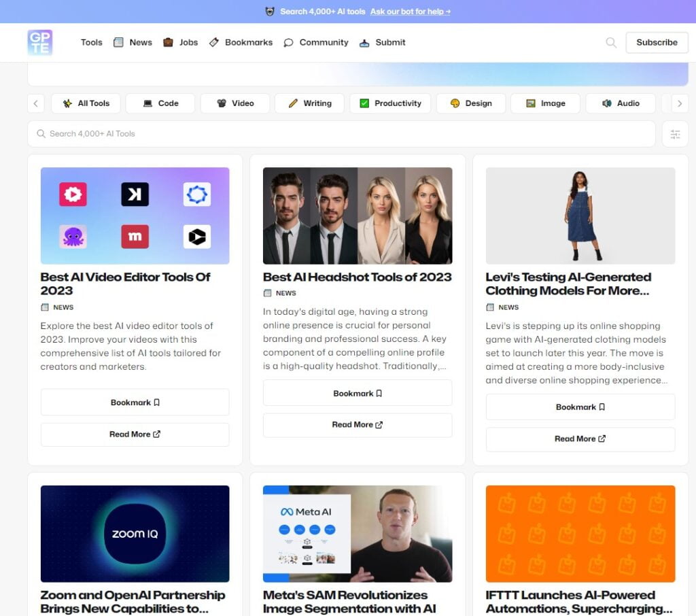Viewport: 696px width, 616px height.
Task: Open the Zoom IQ article thumbnail
Action: coord(135,534)
